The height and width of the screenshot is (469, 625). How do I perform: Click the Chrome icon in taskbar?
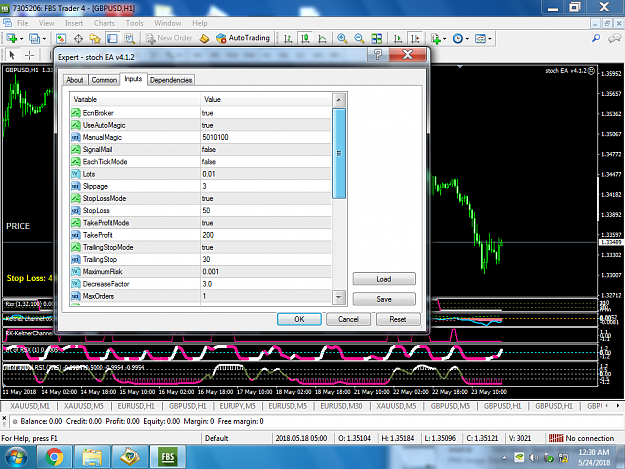54,457
